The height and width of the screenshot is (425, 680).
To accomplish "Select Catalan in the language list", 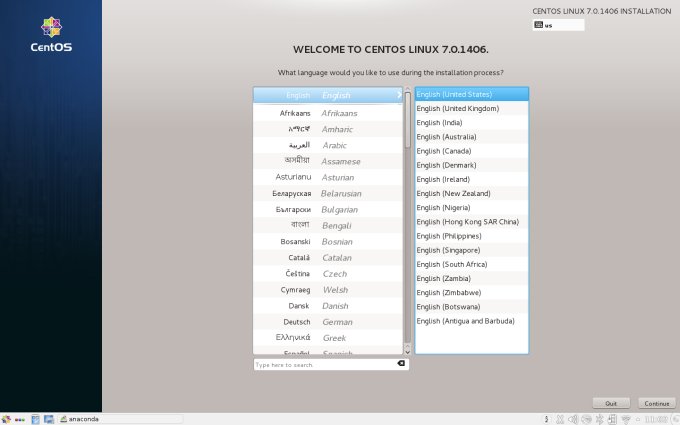I will click(328, 258).
